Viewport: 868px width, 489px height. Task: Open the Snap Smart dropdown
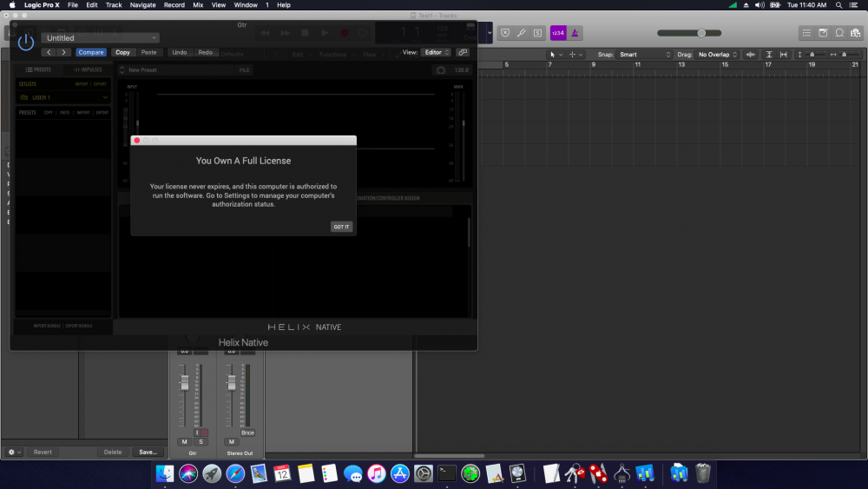pos(644,54)
